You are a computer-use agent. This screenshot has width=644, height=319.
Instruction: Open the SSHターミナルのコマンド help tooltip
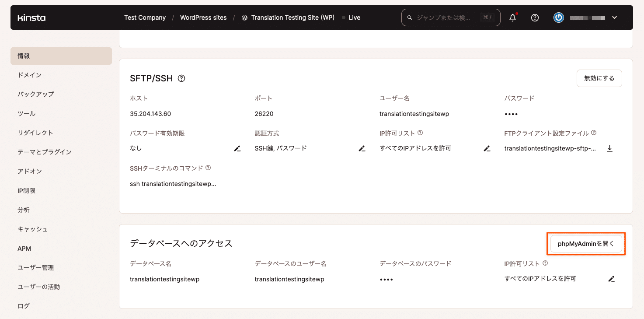[x=208, y=167]
